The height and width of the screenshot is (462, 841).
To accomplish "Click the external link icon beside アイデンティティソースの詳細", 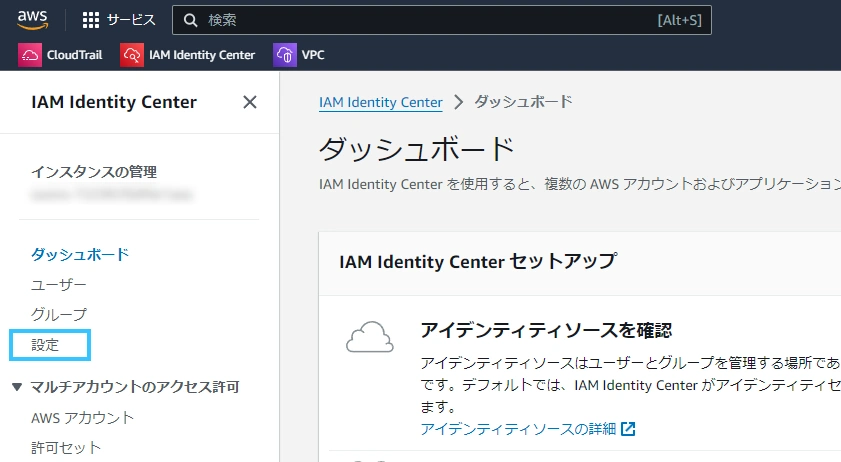I will click(628, 429).
